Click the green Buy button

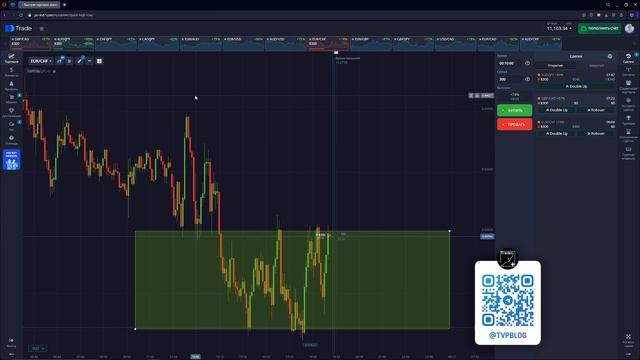point(514,110)
